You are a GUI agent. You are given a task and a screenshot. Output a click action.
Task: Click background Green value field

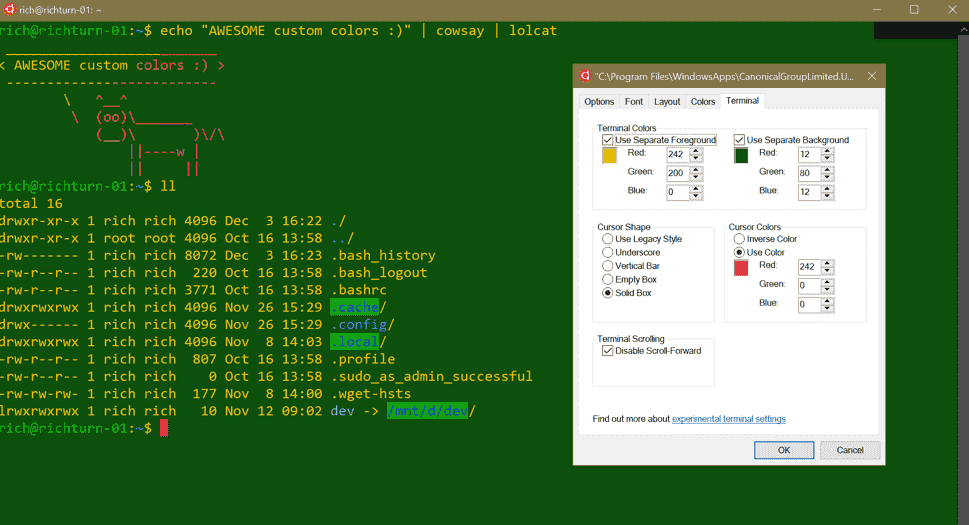809,174
